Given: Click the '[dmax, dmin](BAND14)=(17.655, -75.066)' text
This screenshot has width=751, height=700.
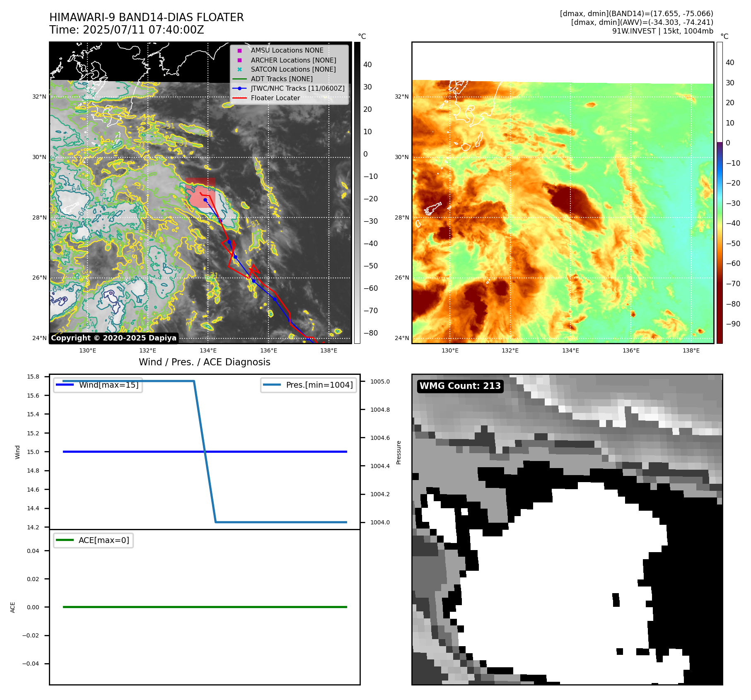Looking at the screenshot, I should click(637, 14).
